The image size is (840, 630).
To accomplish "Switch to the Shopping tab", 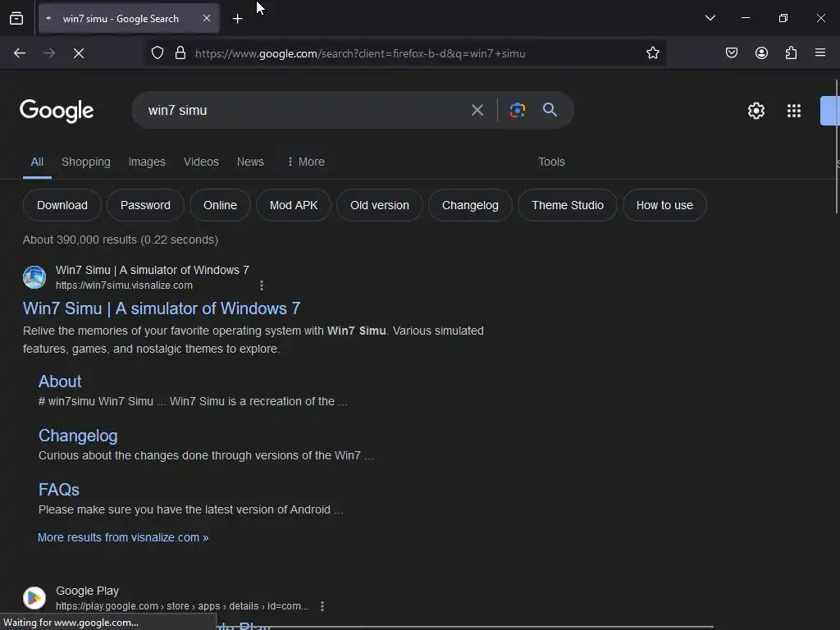I will click(x=85, y=162).
